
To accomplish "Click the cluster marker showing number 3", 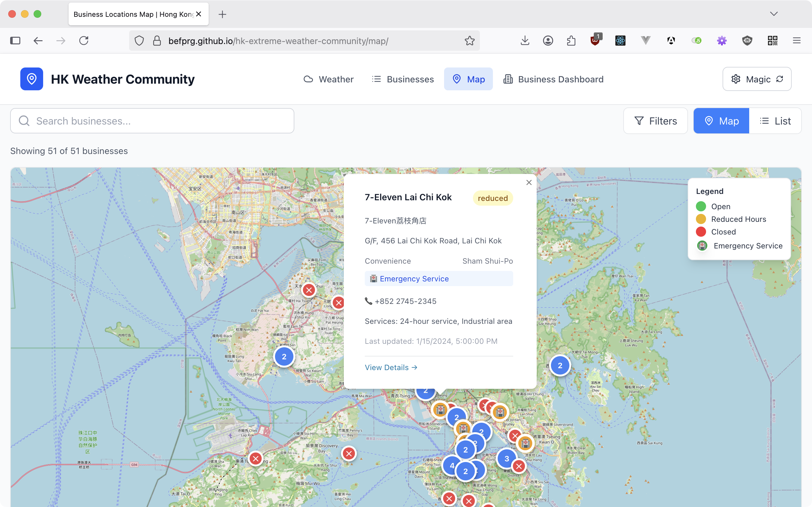I will click(x=506, y=459).
